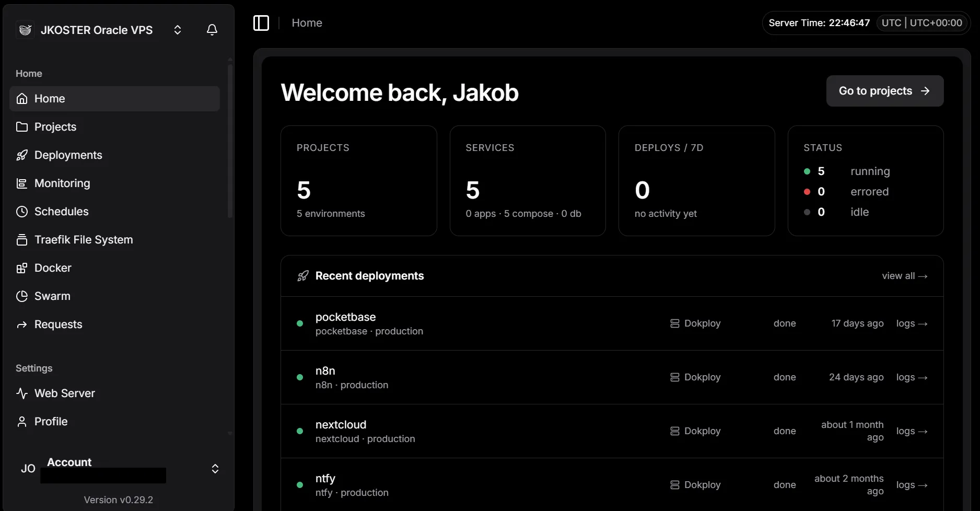Open logs for pocketbase deployment
The height and width of the screenshot is (511, 980).
(x=912, y=323)
